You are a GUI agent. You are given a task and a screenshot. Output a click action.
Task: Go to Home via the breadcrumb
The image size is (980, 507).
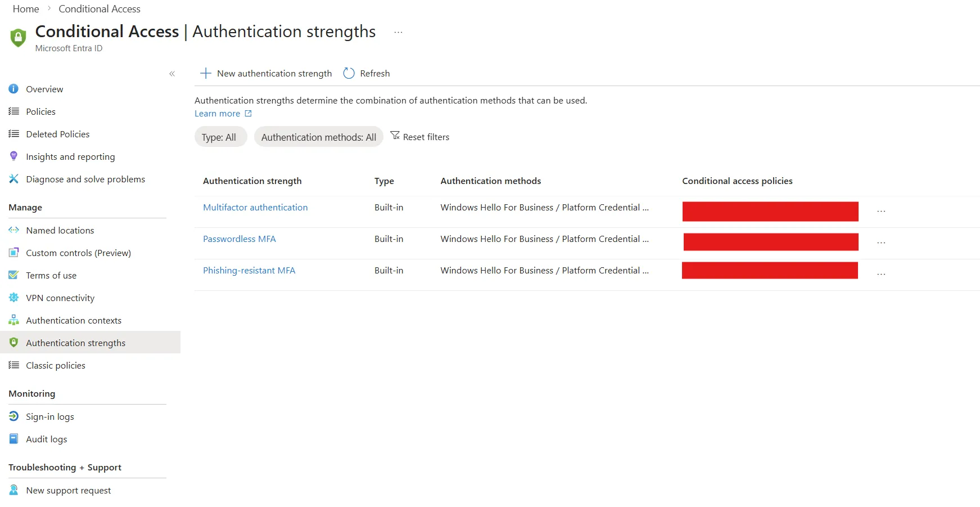[25, 8]
